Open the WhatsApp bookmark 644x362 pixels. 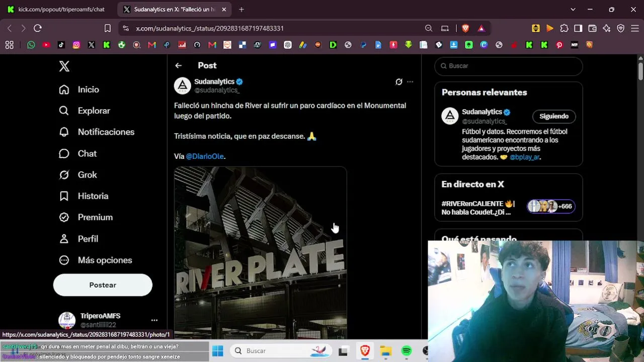click(31, 45)
